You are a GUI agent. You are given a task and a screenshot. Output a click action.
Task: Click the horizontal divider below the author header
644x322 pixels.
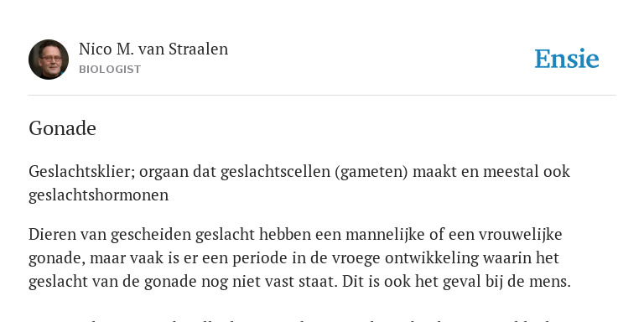pos(322,96)
